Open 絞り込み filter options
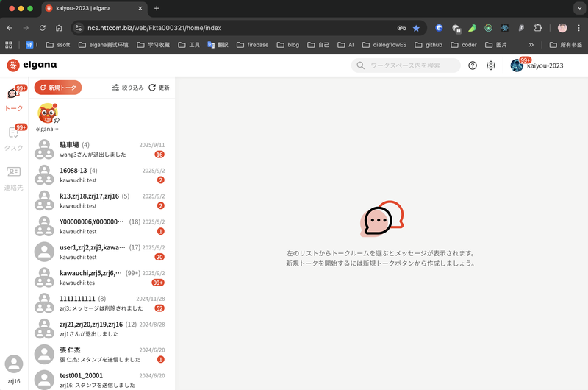This screenshot has width=588, height=390. (x=128, y=88)
